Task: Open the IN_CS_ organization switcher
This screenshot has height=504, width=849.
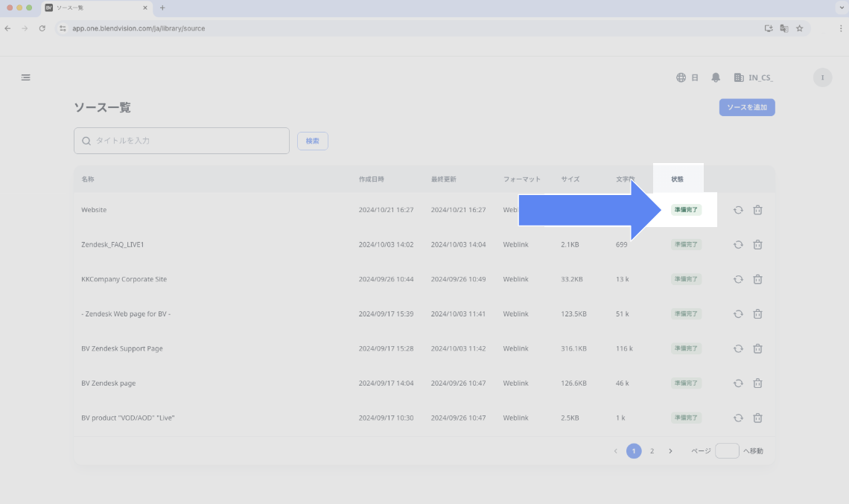Action: [x=753, y=77]
